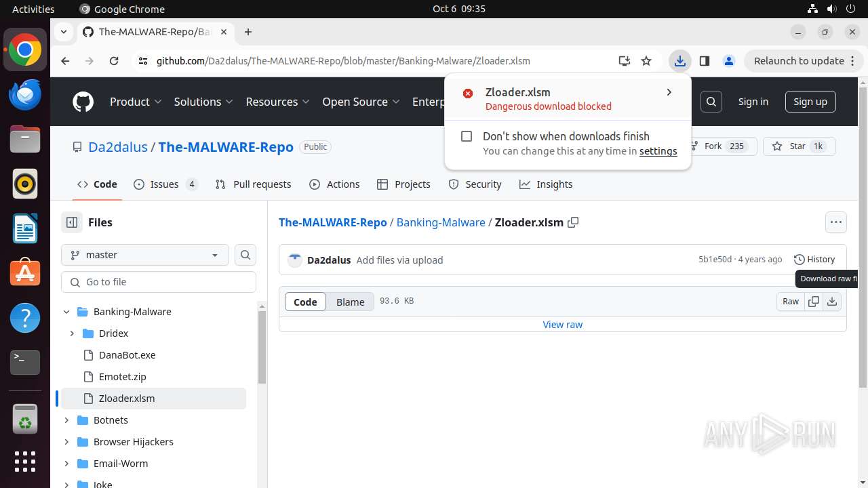The height and width of the screenshot is (488, 868).
Task: Open Files manager in dock
Action: pos(25,139)
